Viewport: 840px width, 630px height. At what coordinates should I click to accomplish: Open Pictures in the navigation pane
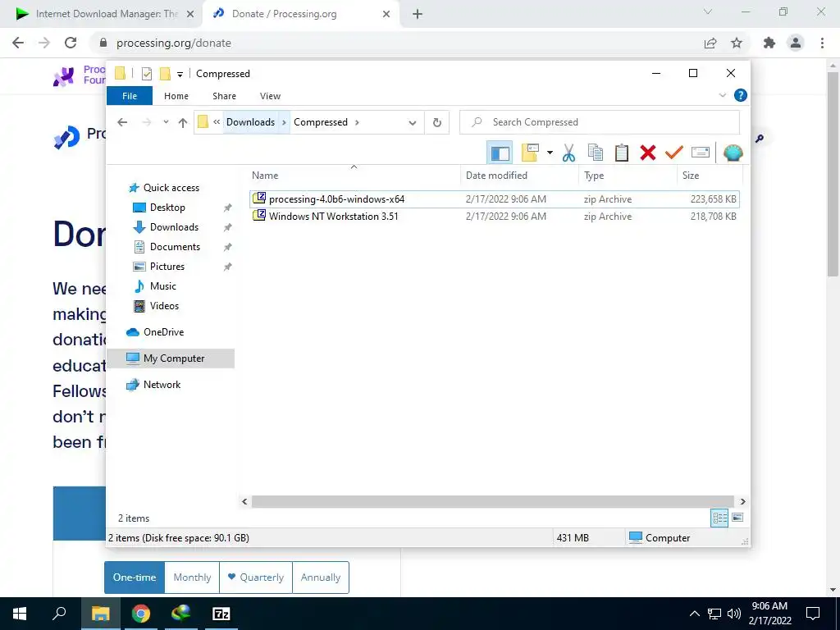pos(167,267)
